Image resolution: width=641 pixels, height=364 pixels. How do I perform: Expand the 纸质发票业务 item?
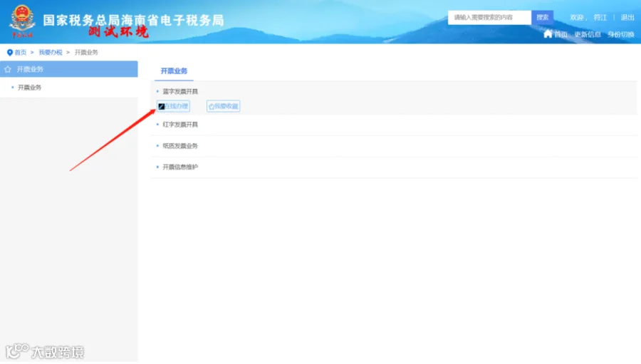coord(180,145)
